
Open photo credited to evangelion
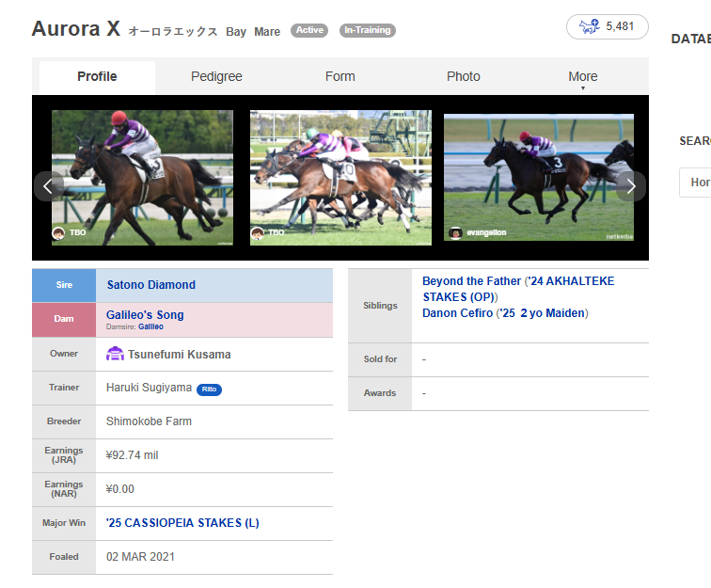tap(539, 178)
